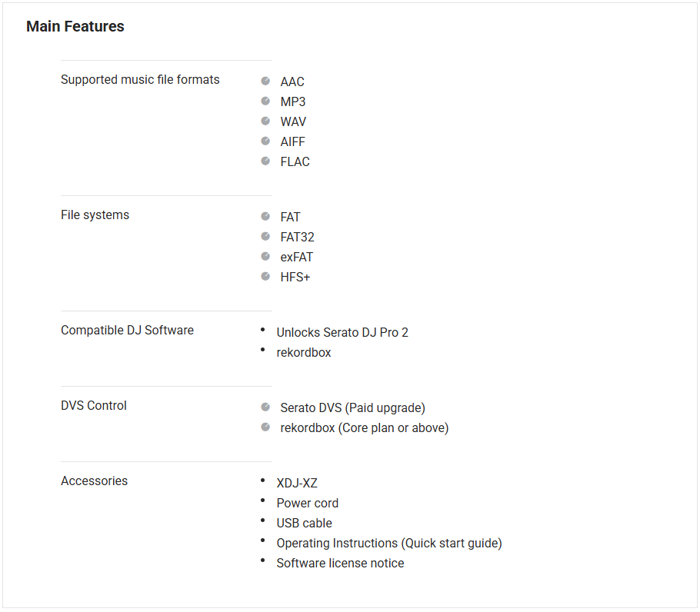Click the knob icon beside MP3

click(x=265, y=101)
